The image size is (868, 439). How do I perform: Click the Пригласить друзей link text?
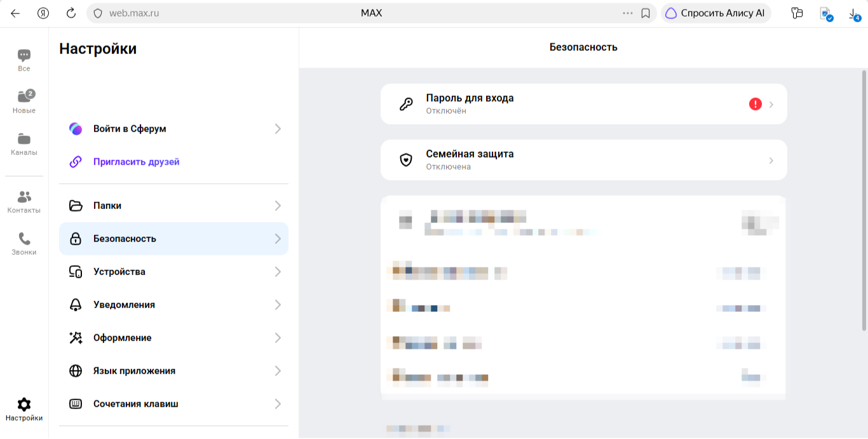pos(137,162)
